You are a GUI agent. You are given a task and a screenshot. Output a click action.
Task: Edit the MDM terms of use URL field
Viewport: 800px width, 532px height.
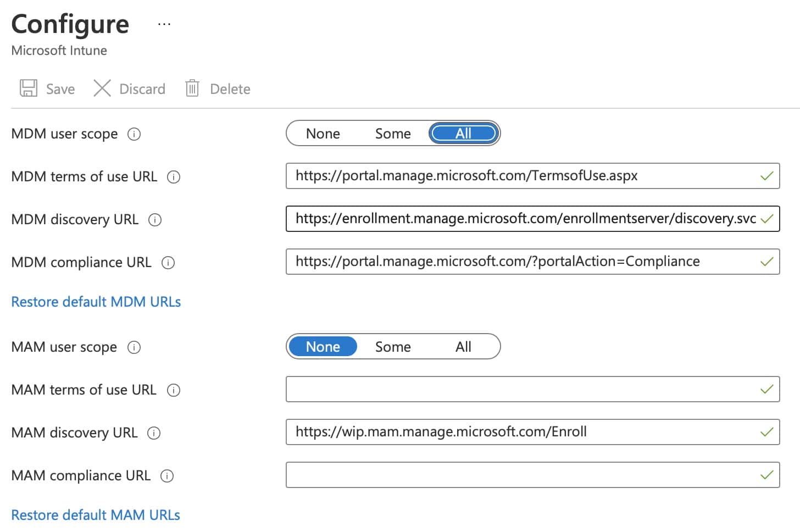coord(532,176)
